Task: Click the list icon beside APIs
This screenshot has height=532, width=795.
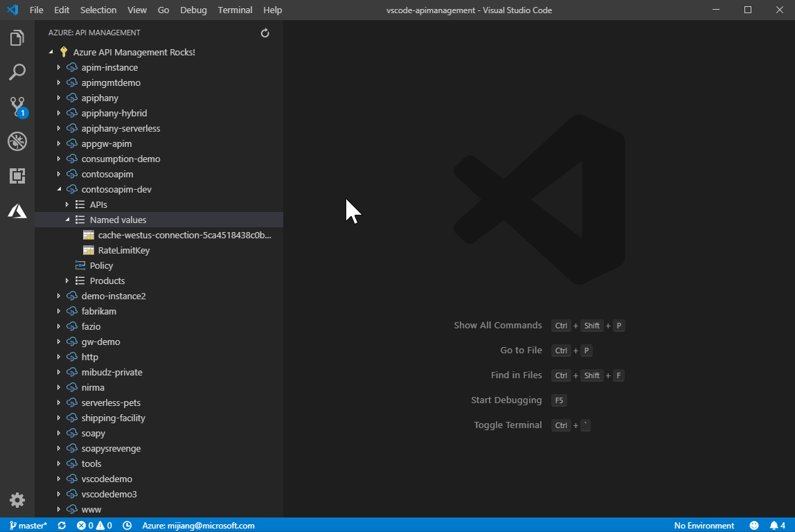Action: click(x=80, y=204)
